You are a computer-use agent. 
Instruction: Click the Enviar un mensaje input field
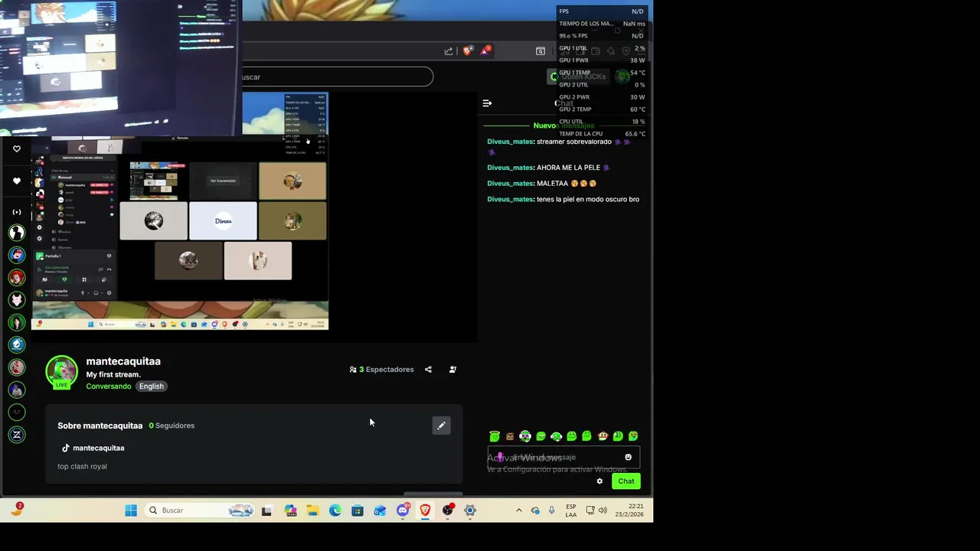[563, 458]
